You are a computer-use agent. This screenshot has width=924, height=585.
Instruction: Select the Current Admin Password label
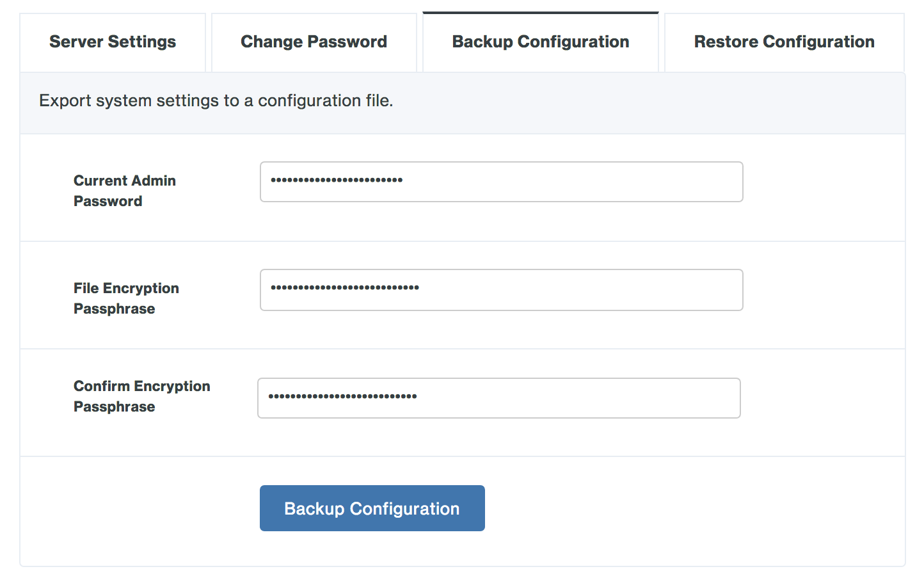pyautogui.click(x=124, y=190)
